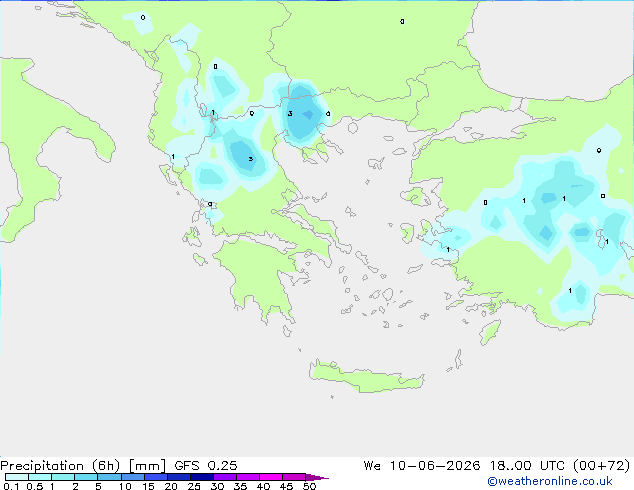The image size is (634, 490).
Task: Click the 'GFS 0.25' model label
Action: (x=205, y=466)
